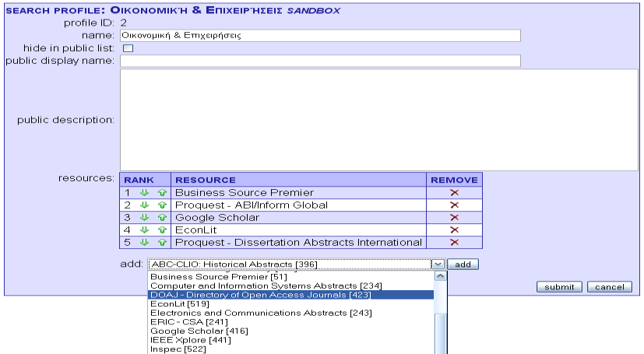This screenshot has width=644, height=354.
Task: Submit the search profile form
Action: (559, 287)
